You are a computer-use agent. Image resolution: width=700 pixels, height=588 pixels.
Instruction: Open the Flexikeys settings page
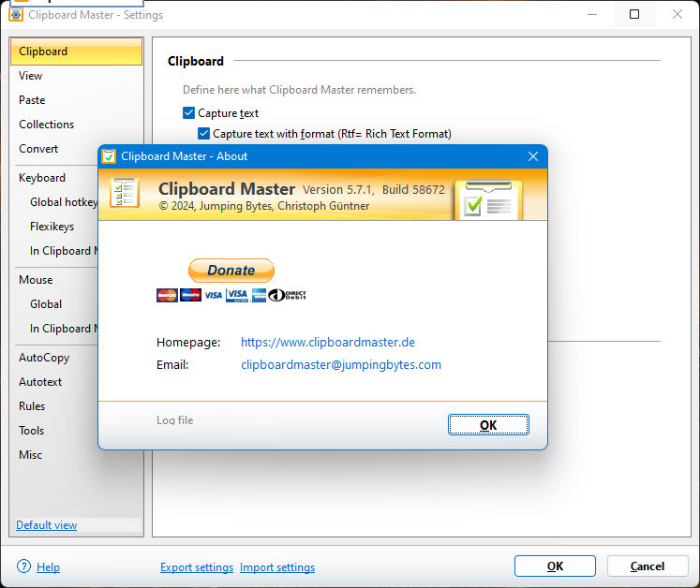pos(52,227)
